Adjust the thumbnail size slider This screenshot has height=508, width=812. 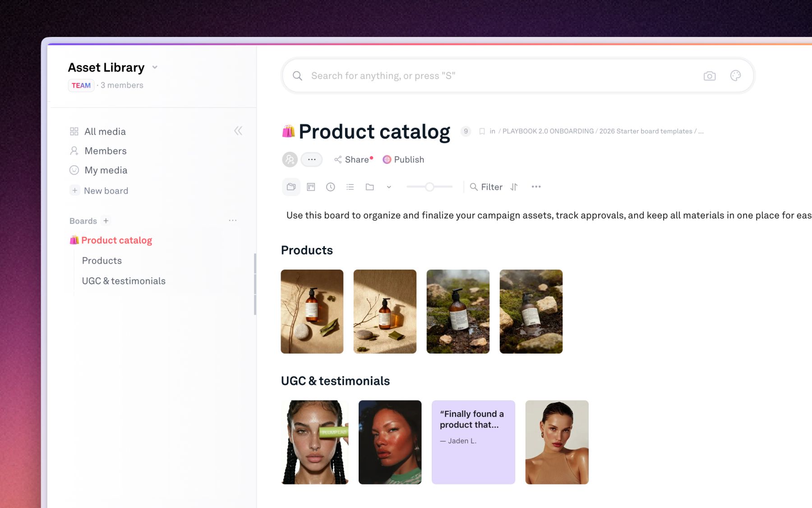(429, 187)
